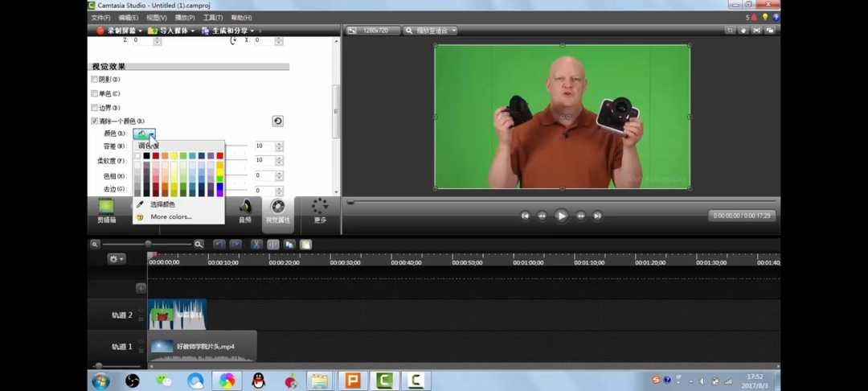
Task: Open the File (文件) menu
Action: 100,18
